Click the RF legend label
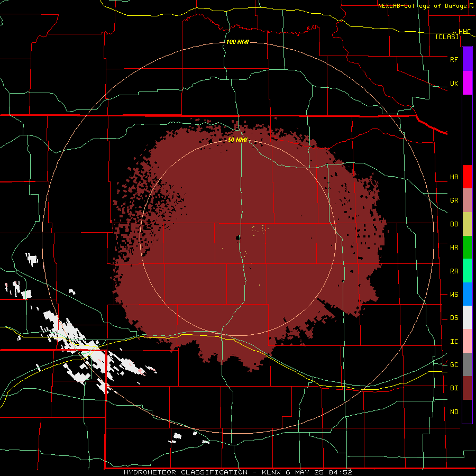476x476 pixels. click(x=454, y=59)
